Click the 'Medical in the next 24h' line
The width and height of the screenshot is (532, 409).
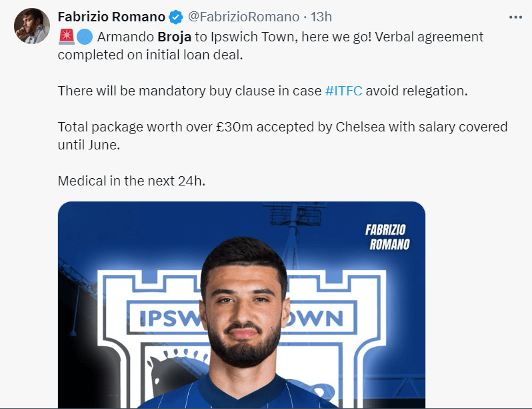(131, 181)
